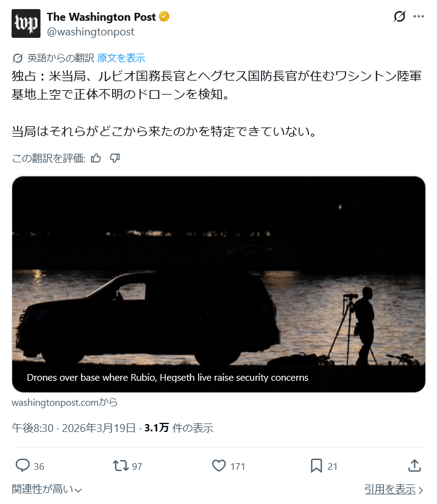Bookmark this post
This screenshot has width=437, height=504.
[x=316, y=466]
